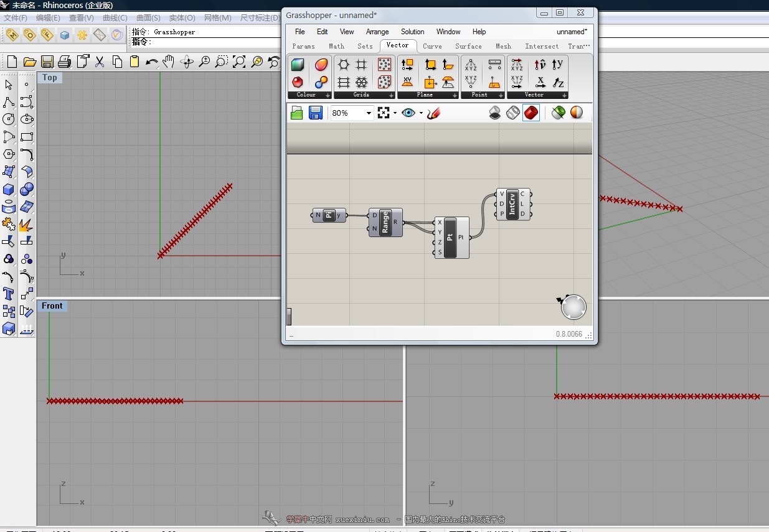This screenshot has width=769, height=532.
Task: Click the Range component on canvas
Action: click(385, 223)
